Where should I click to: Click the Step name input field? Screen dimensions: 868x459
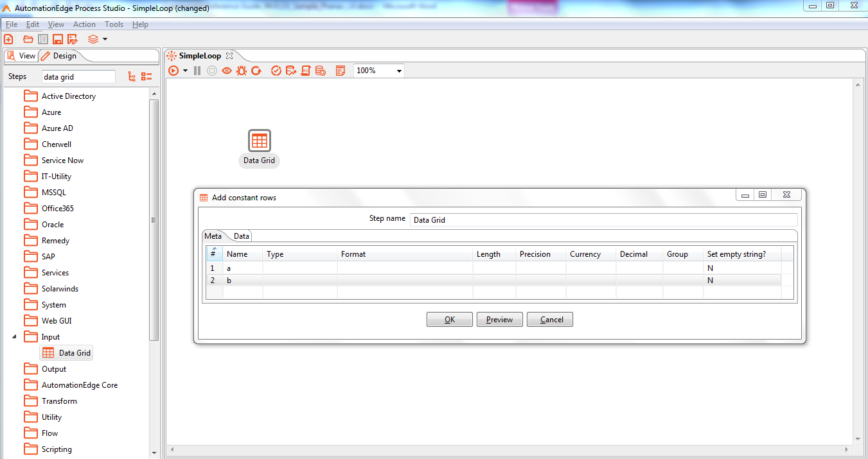tap(603, 220)
